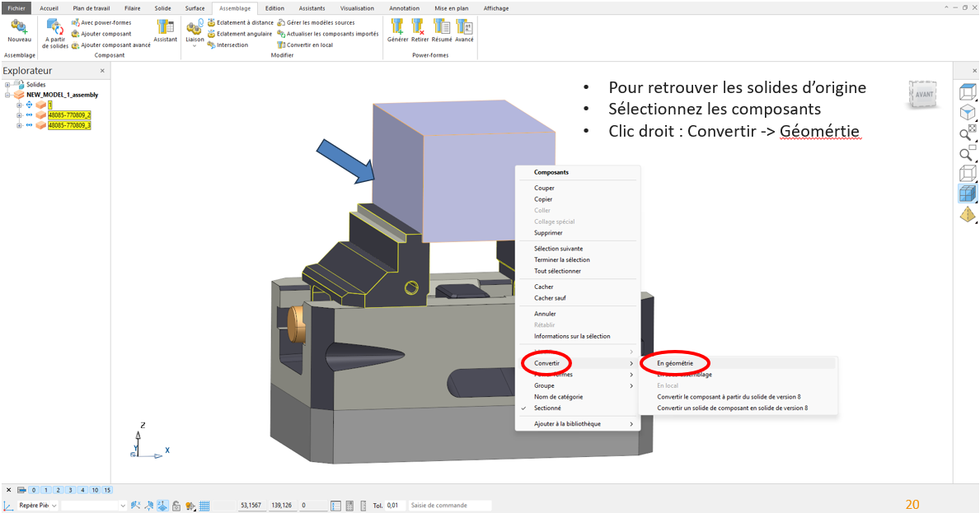Collapse the NEW_MODEL_1_assembly tree node
This screenshot has height=513, width=980.
point(7,95)
